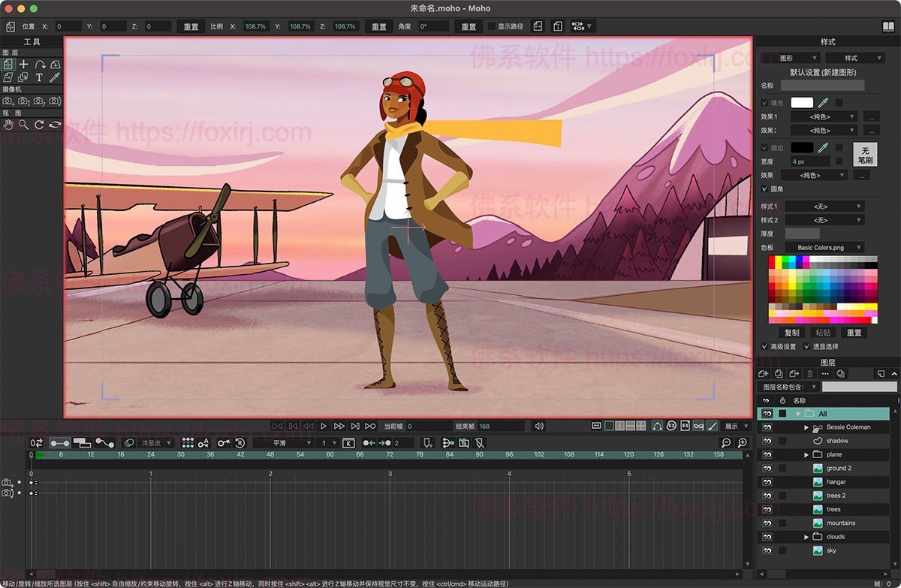Click the audio speaker icon in playback bar
This screenshot has height=588, width=901.
538,426
